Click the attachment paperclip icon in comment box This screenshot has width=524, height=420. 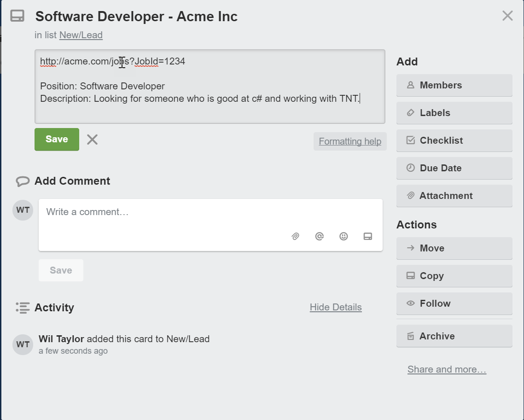pyautogui.click(x=295, y=236)
